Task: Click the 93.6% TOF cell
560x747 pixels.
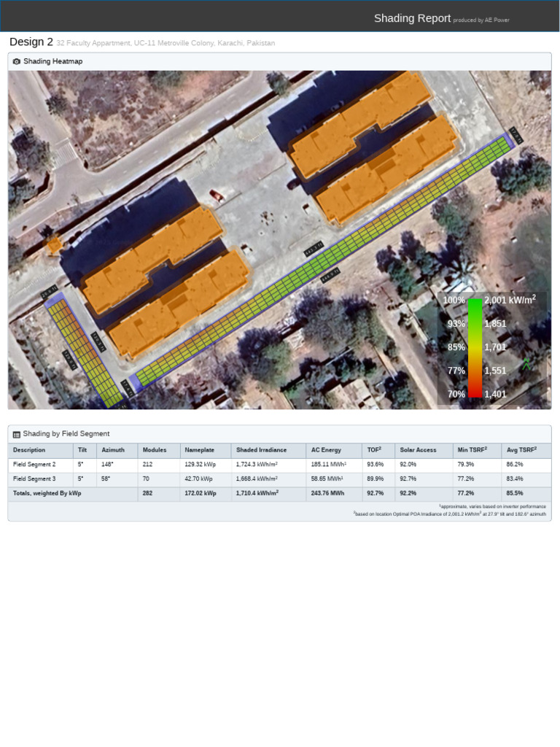Action: 376,465
